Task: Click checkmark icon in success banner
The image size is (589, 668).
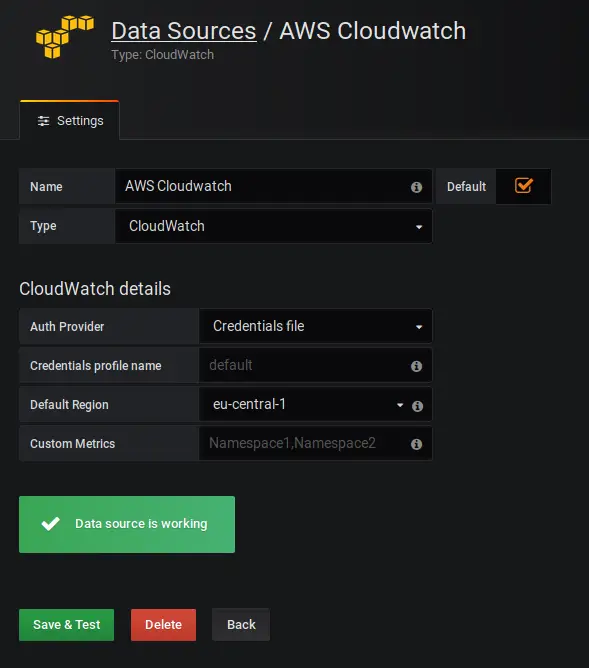Action: tap(51, 524)
